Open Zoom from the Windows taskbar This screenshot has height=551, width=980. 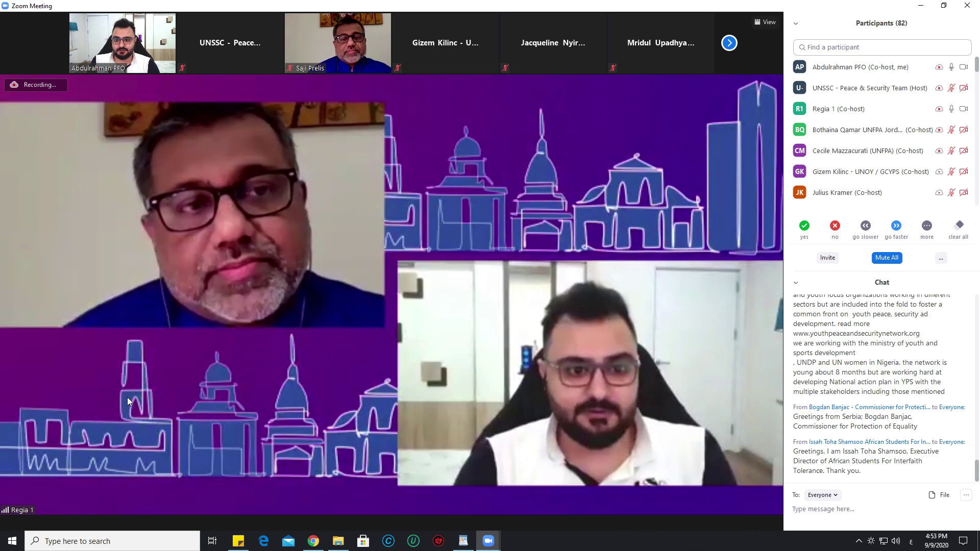pyautogui.click(x=488, y=541)
